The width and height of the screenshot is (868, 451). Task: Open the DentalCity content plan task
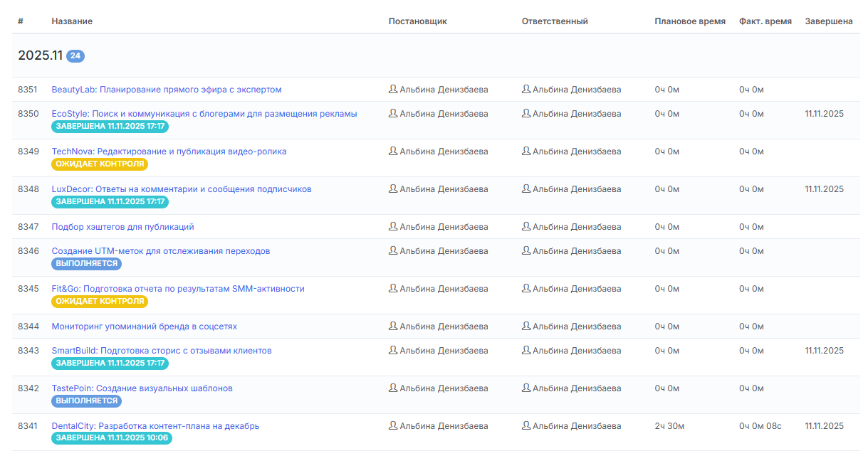pyautogui.click(x=155, y=426)
